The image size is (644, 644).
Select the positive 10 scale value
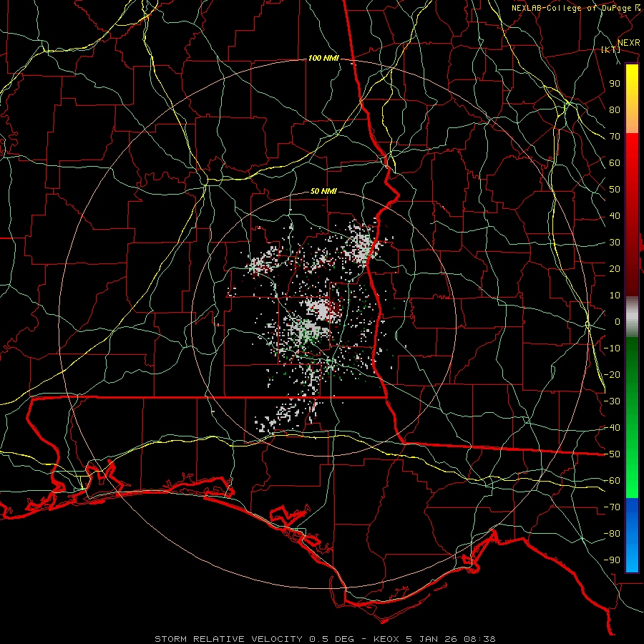point(615,296)
